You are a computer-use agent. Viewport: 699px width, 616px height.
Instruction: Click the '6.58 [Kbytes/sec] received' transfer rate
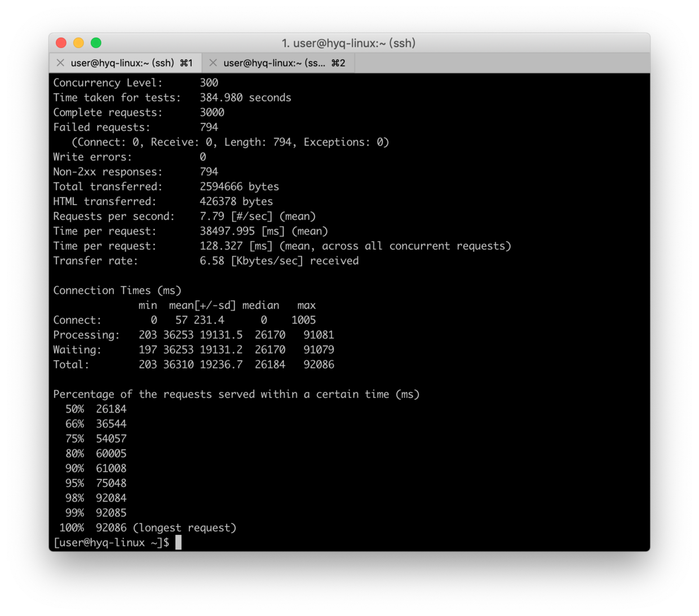pos(279,261)
